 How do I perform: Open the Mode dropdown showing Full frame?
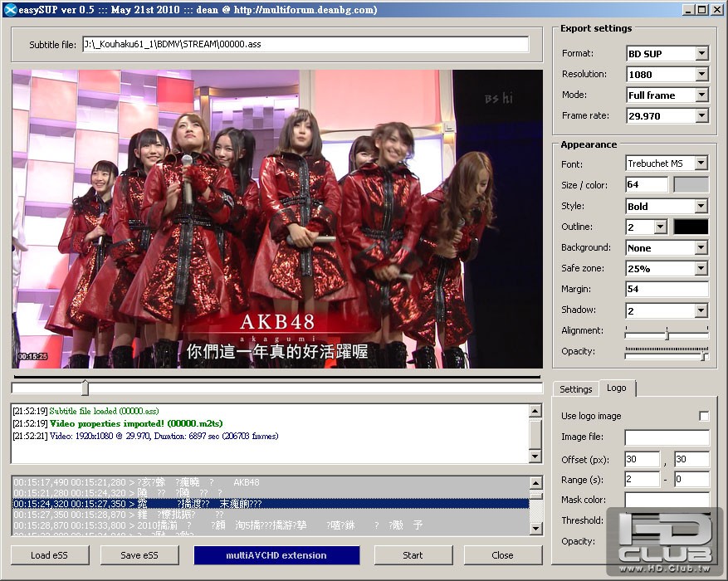[701, 95]
